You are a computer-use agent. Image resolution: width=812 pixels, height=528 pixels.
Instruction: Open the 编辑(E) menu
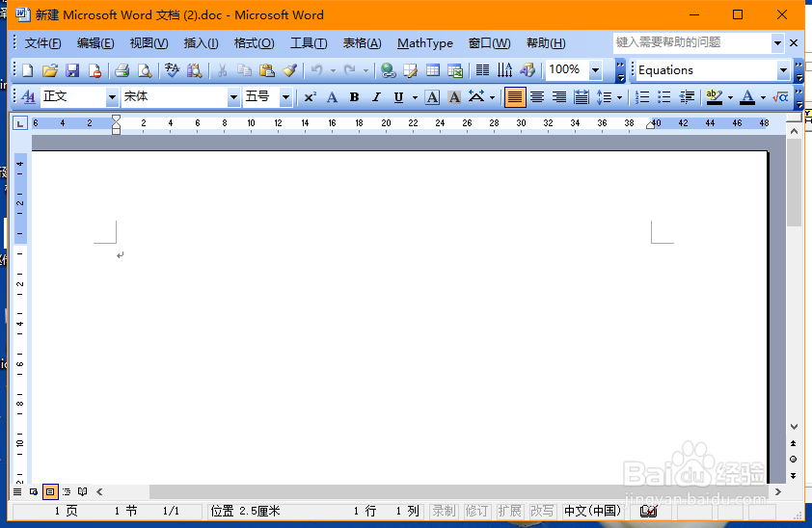pos(95,43)
